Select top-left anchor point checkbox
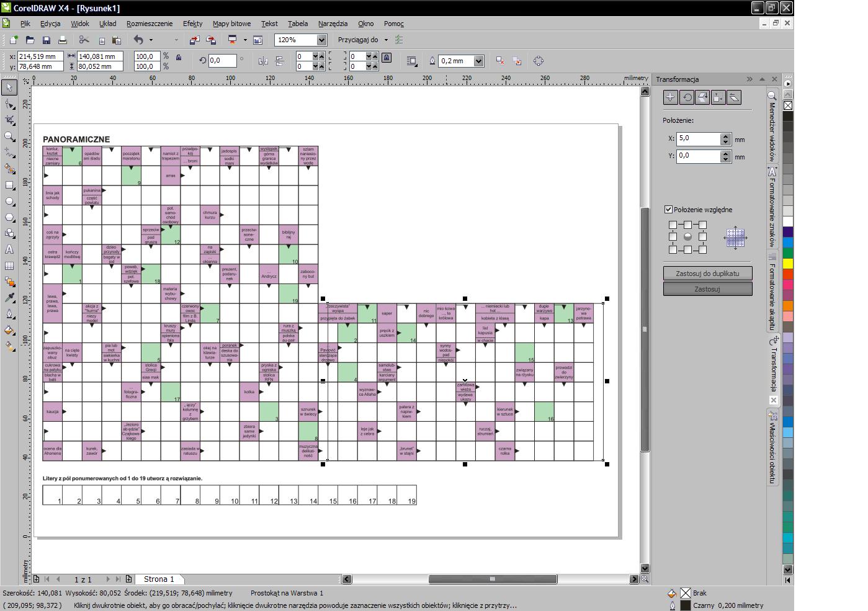The image size is (868, 611). click(673, 225)
